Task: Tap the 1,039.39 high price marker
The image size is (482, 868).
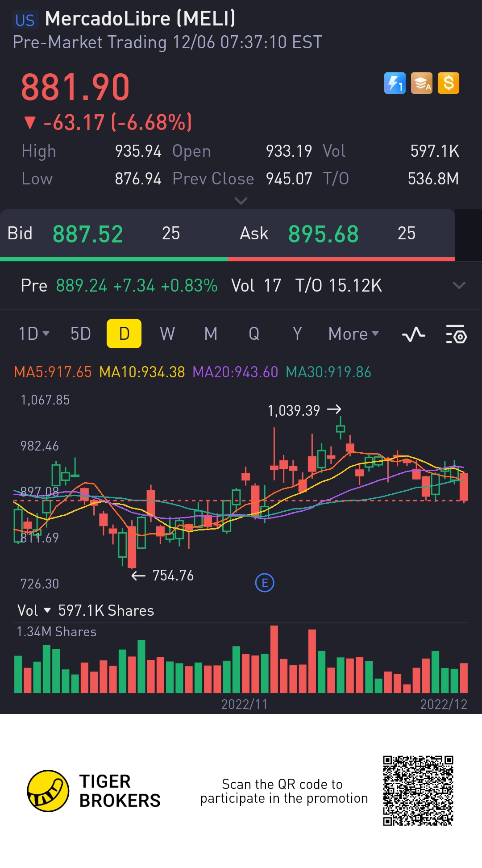Action: click(294, 410)
